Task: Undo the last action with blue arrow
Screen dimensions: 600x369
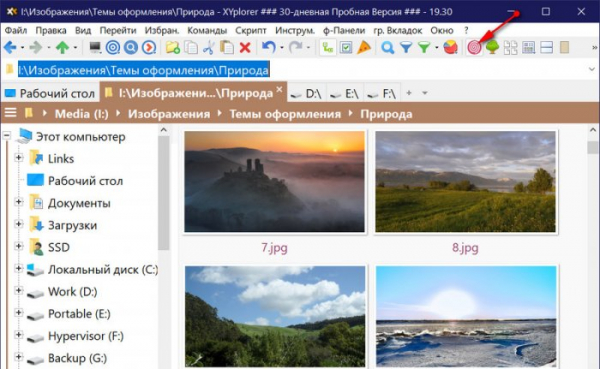Action: [x=269, y=47]
